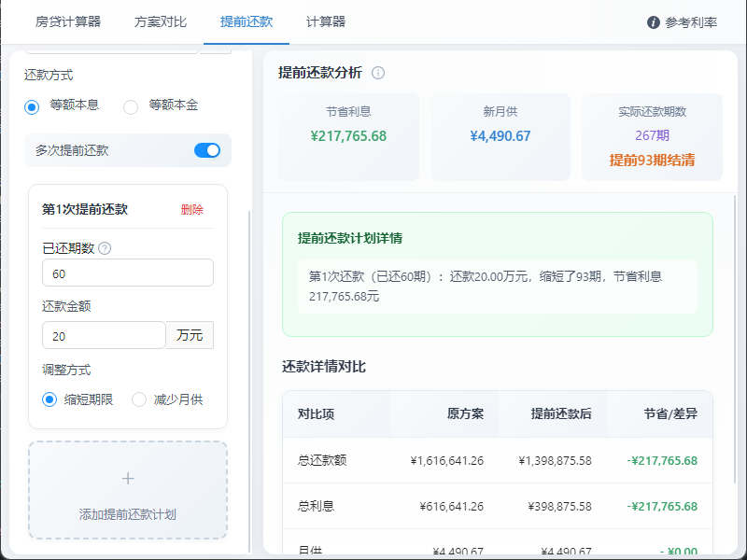
Task: Click the 已还期数 input field
Action: pyautogui.click(x=128, y=273)
